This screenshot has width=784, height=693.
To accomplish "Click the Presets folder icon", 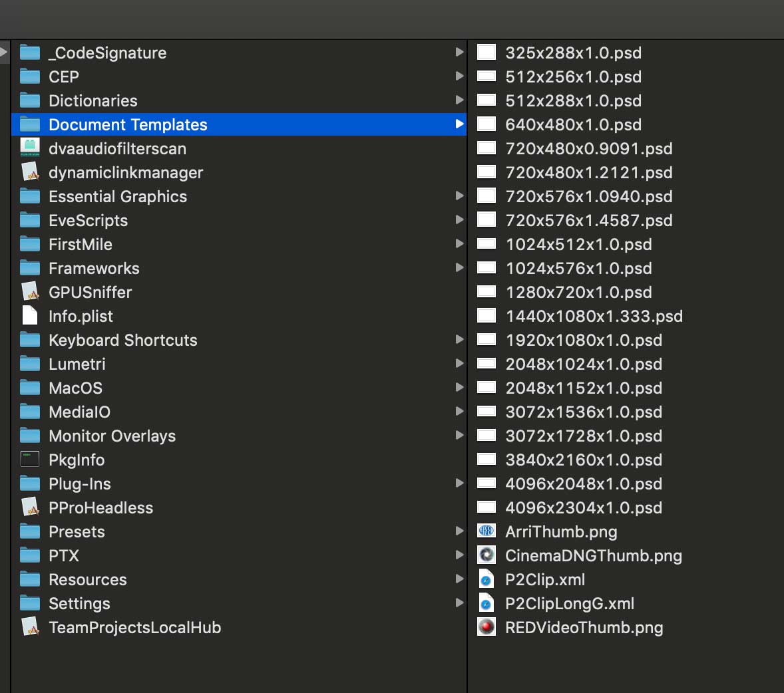I will click(x=30, y=531).
